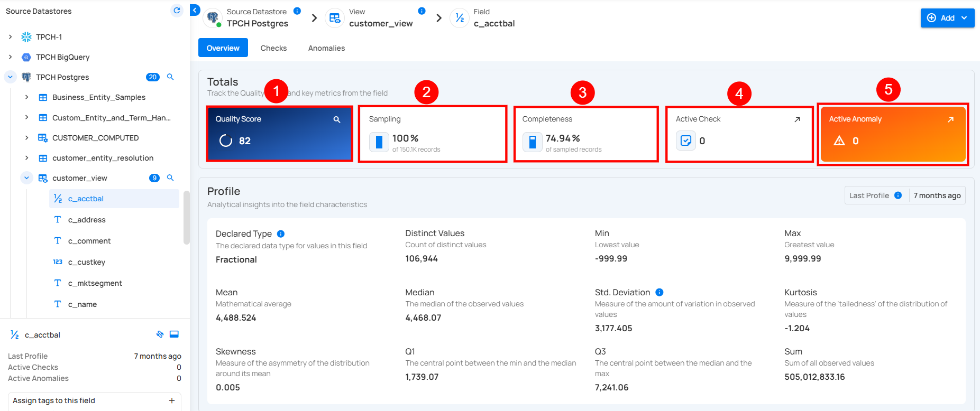Screen dimensions: 980x411
Task: Click the refresh icon beside Source Datastores
Action: [x=177, y=11]
